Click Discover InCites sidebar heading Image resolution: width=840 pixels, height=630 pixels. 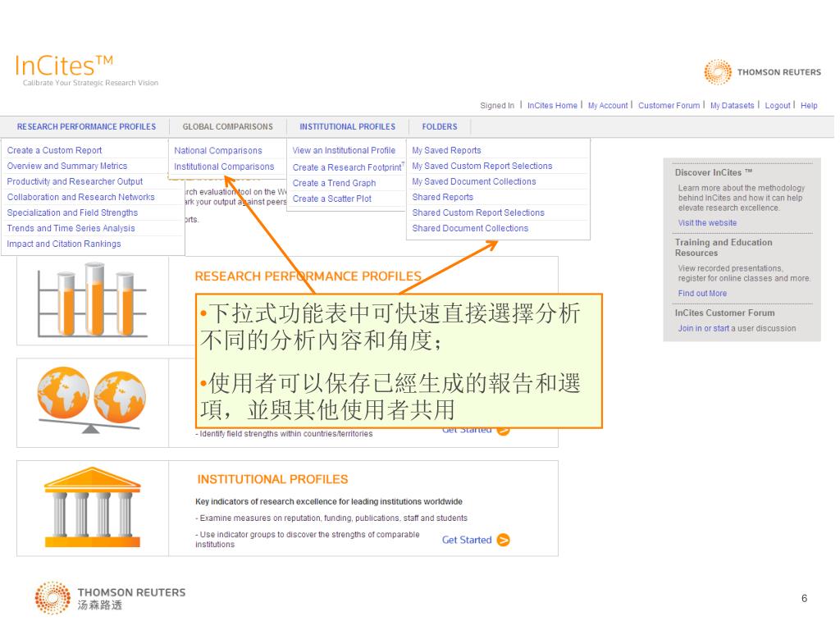(714, 172)
